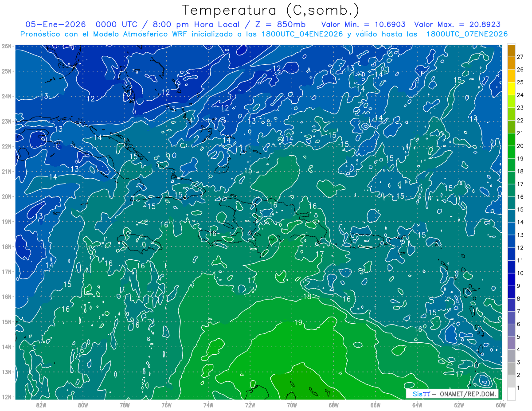Click the 20N latitude label
532x411 pixels.
7,196
